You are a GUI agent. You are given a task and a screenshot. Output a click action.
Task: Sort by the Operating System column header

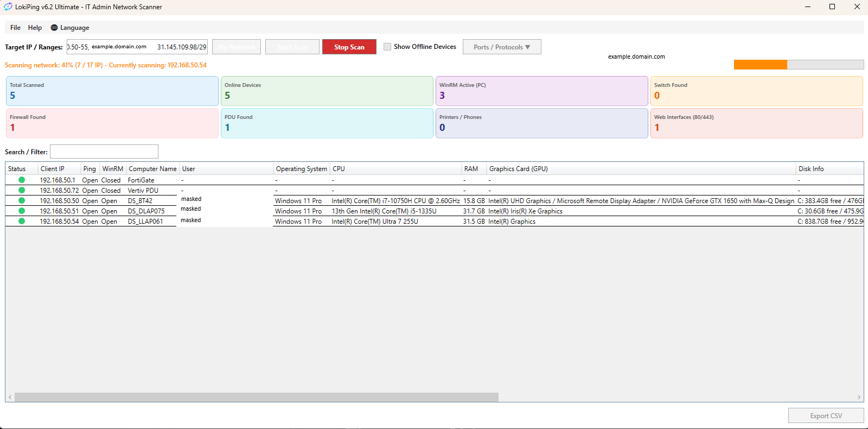point(302,169)
